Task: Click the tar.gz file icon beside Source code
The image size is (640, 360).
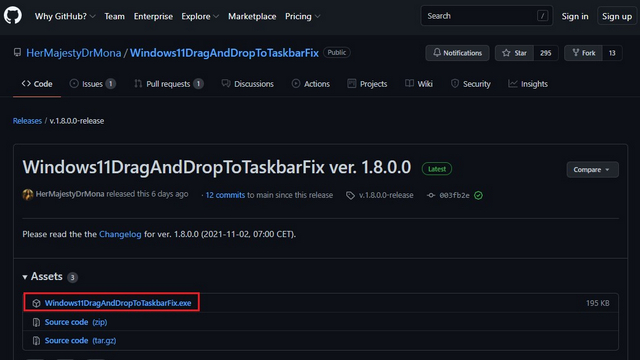Action: pos(36,340)
